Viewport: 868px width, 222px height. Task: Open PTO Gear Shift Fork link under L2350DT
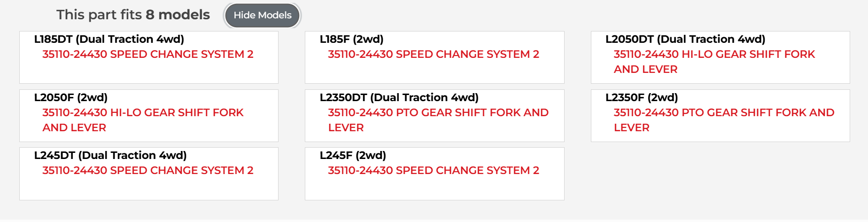tap(438, 113)
